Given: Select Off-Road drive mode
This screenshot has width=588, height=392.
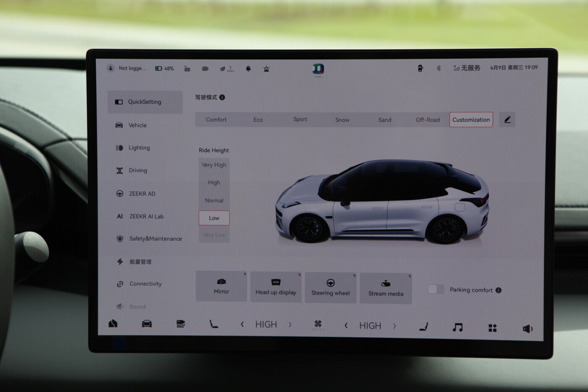Looking at the screenshot, I should (x=428, y=120).
